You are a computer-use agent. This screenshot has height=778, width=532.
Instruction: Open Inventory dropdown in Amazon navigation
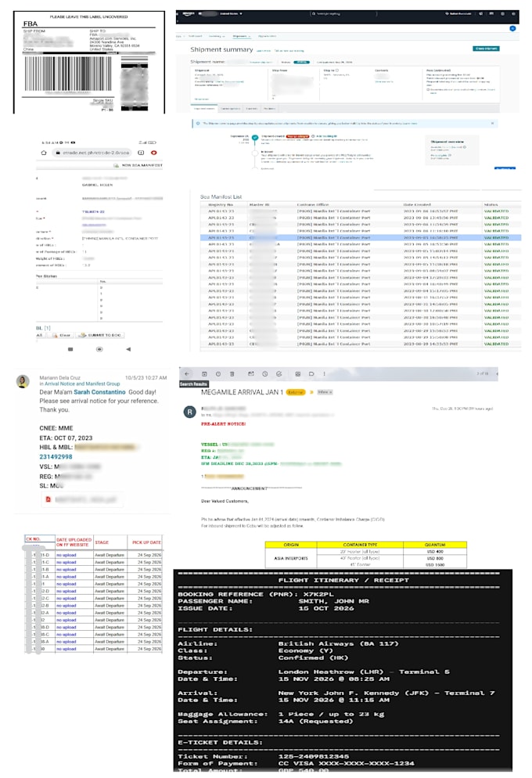[x=217, y=36]
